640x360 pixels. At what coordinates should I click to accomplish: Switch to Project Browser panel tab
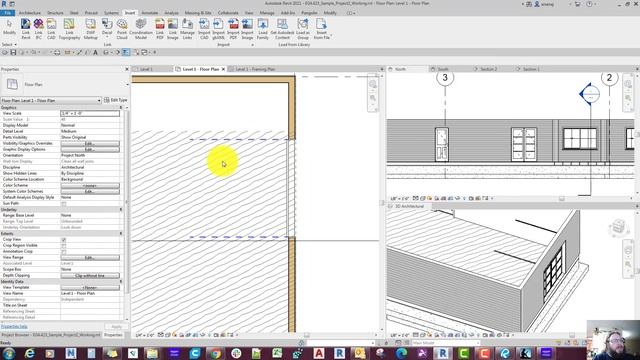51,335
